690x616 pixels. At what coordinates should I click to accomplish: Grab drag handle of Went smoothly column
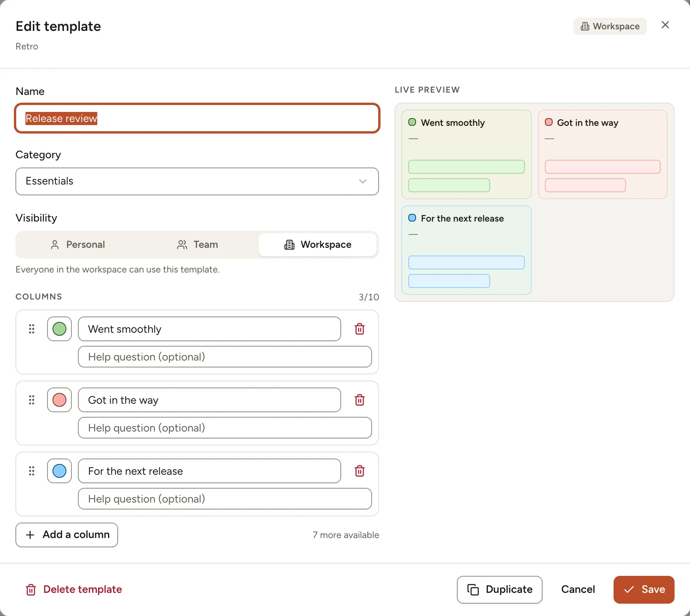click(x=32, y=329)
